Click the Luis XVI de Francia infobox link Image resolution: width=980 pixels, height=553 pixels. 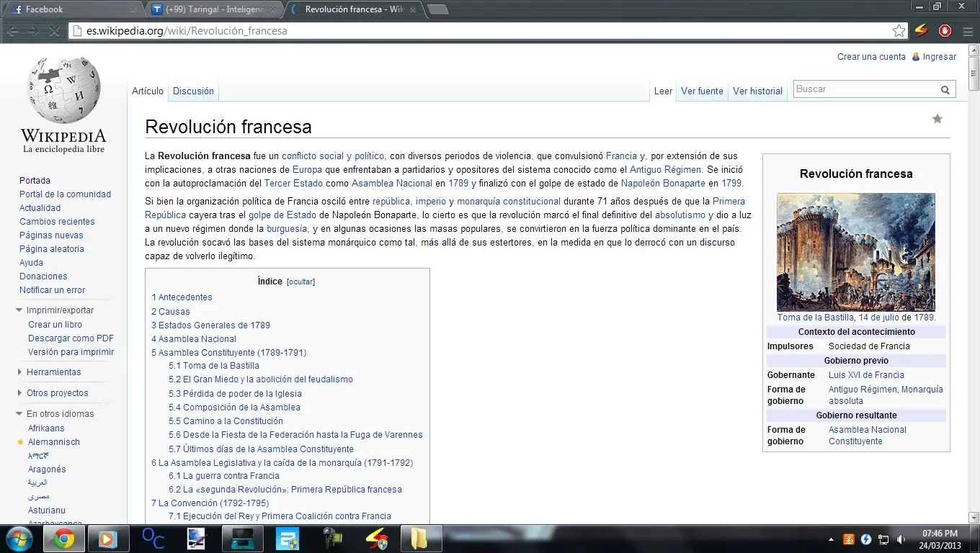pos(866,375)
